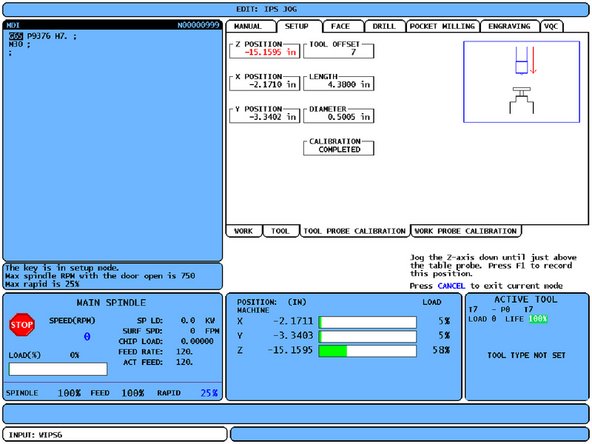Click the FEED 100% override value
Viewport: 592px width, 444px height.
point(133,393)
